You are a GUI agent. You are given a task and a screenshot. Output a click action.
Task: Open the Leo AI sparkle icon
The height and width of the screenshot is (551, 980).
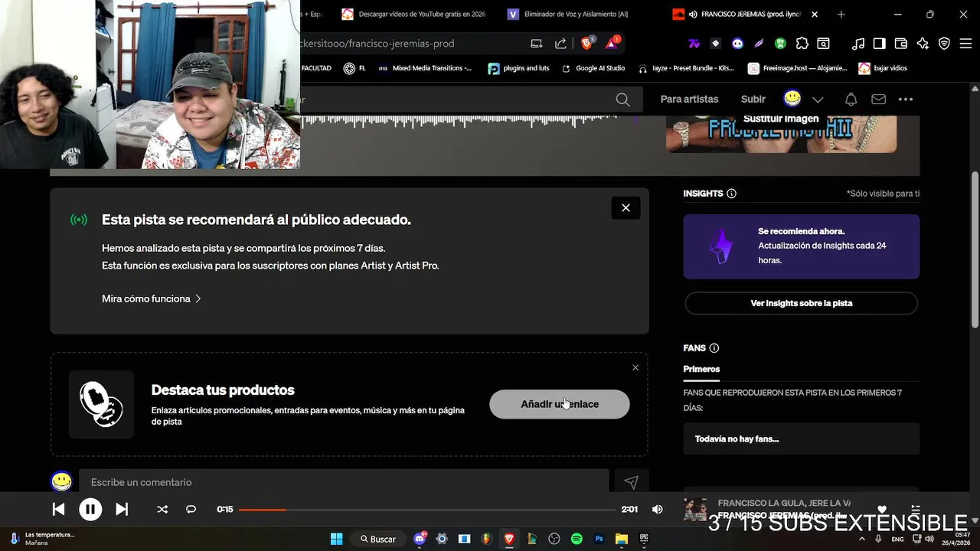click(x=923, y=44)
